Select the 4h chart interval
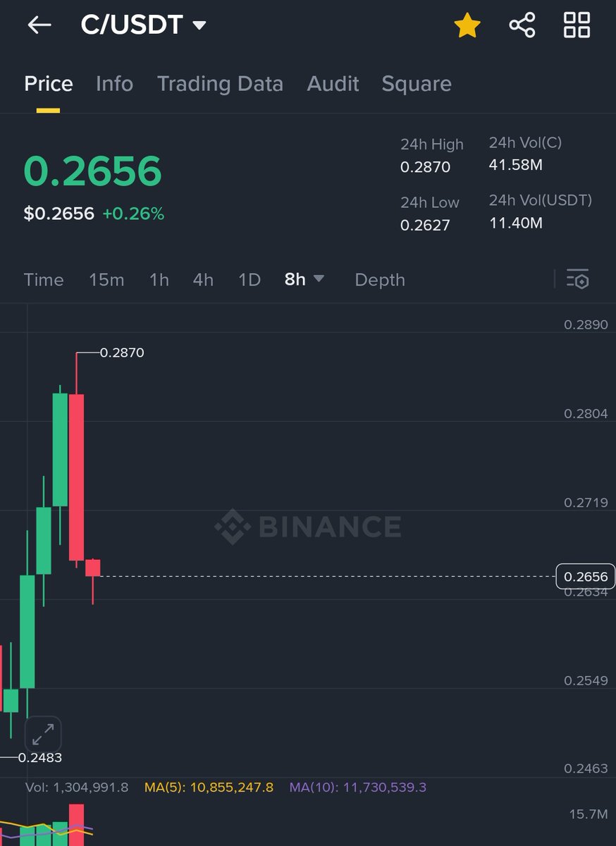Viewport: 616px width, 846px height. (203, 280)
